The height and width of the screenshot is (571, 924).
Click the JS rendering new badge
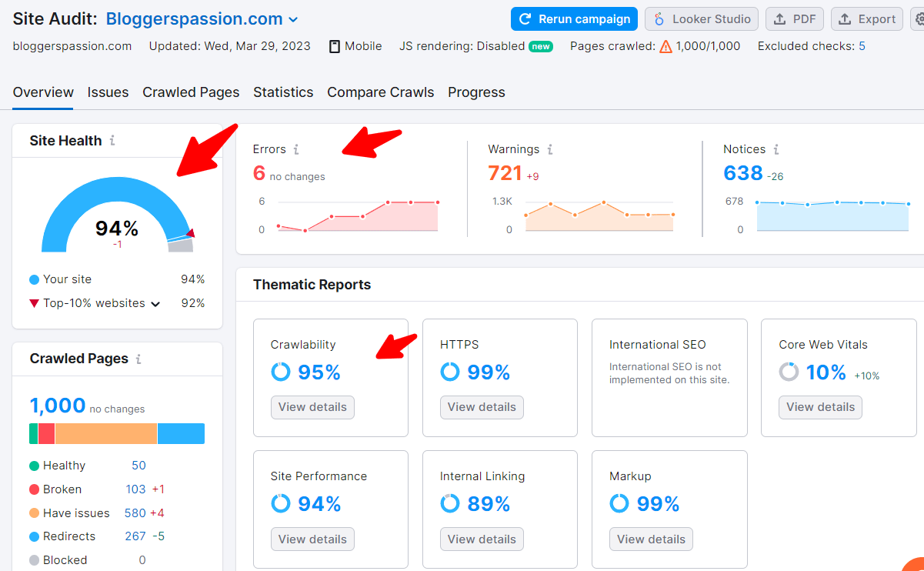tap(541, 46)
